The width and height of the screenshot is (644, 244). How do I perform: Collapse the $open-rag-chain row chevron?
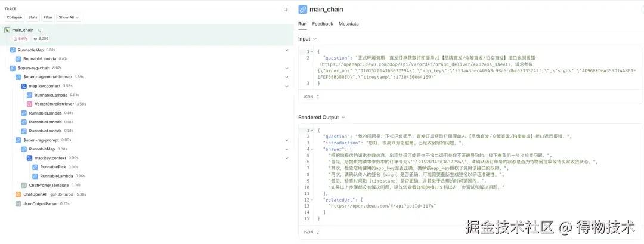click(x=287, y=68)
